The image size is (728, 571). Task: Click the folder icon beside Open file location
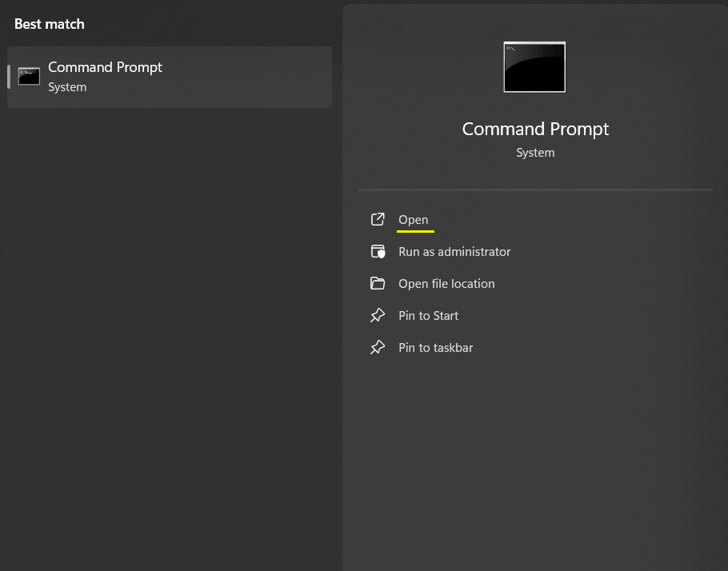coord(378,283)
